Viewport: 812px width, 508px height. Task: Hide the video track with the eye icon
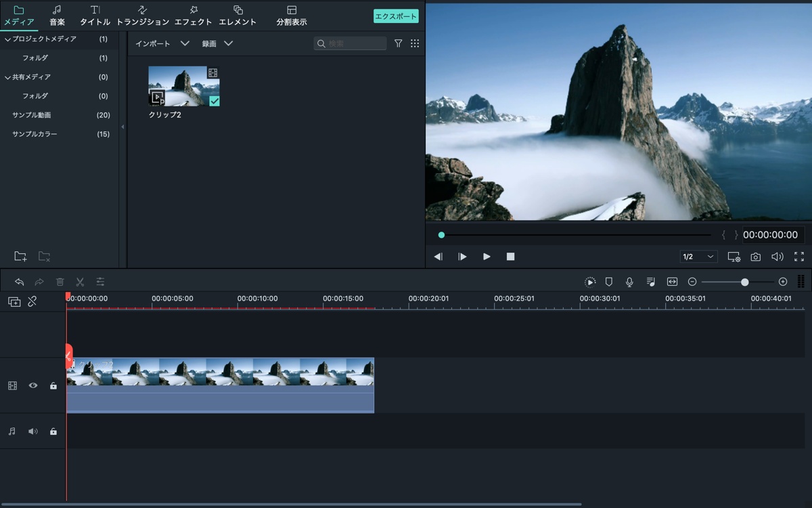pos(32,385)
